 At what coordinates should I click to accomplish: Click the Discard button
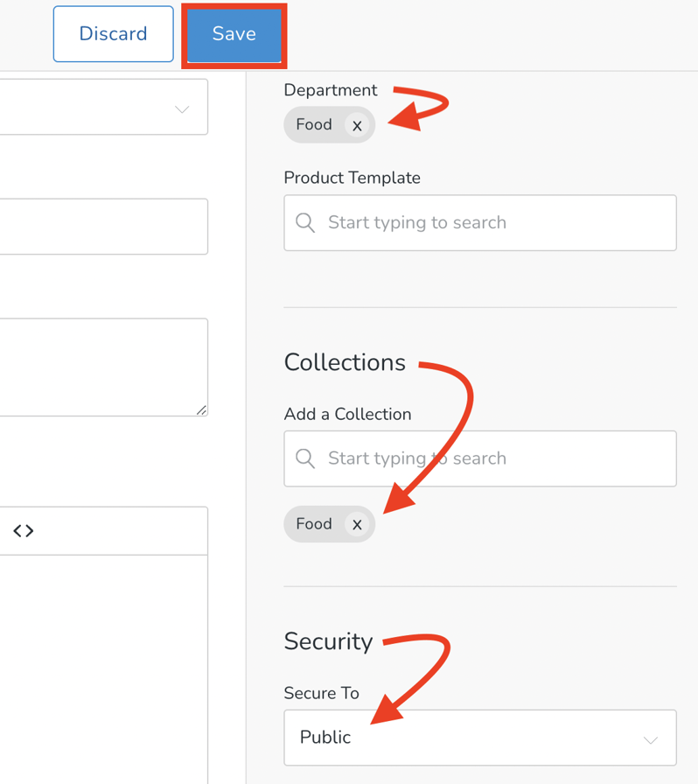coord(113,33)
